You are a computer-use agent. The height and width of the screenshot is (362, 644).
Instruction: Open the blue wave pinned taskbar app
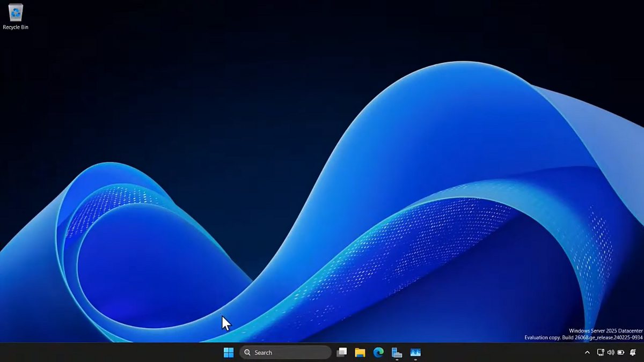click(x=415, y=352)
